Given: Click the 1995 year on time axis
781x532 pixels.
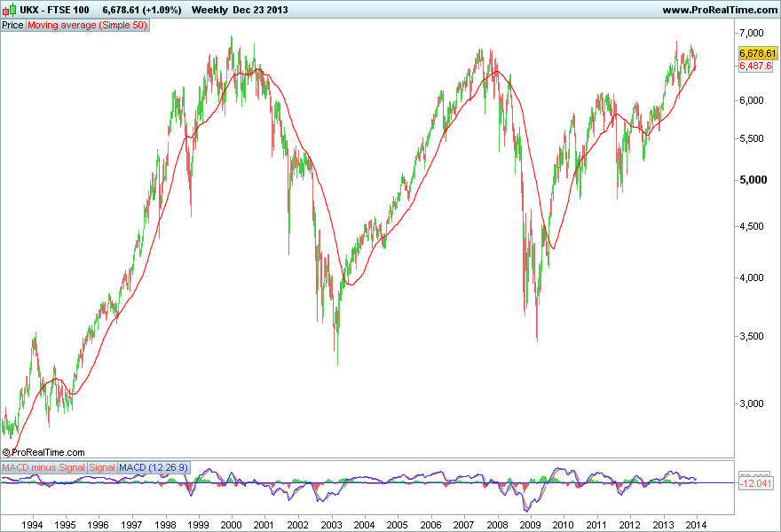Looking at the screenshot, I should (x=65, y=525).
